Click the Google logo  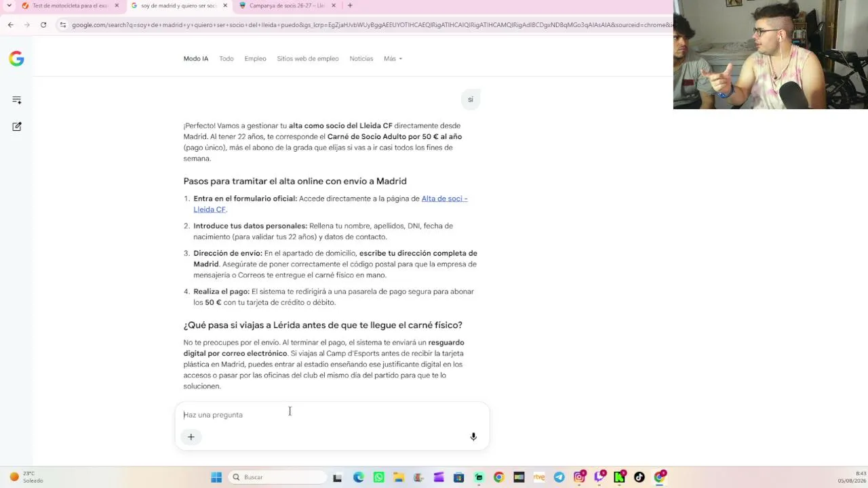pos(16,58)
